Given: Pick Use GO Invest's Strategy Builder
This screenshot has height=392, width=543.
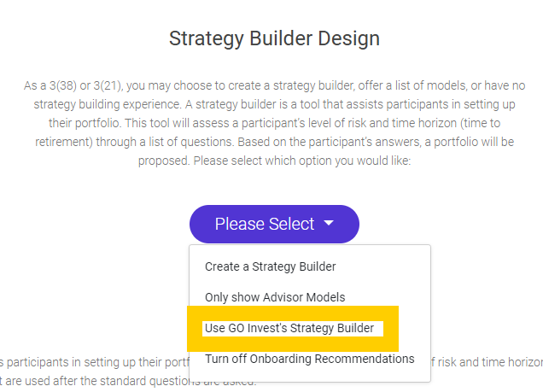Looking at the screenshot, I should [x=289, y=328].
